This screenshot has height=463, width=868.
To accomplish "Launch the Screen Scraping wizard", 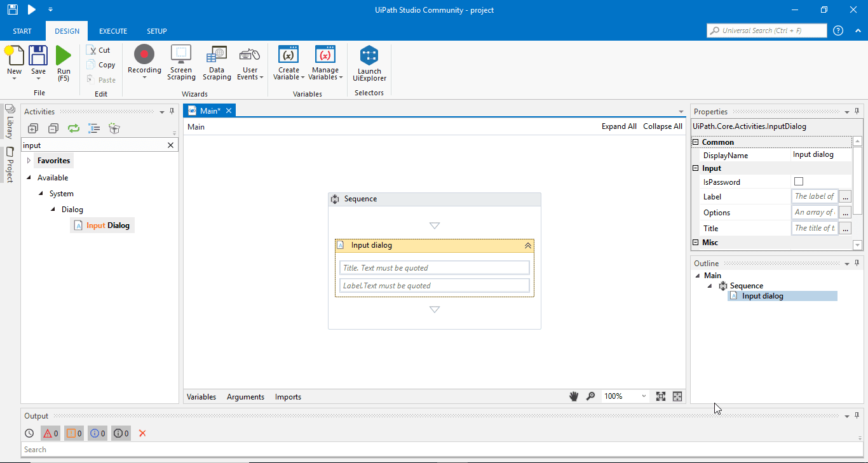I will pos(181,62).
